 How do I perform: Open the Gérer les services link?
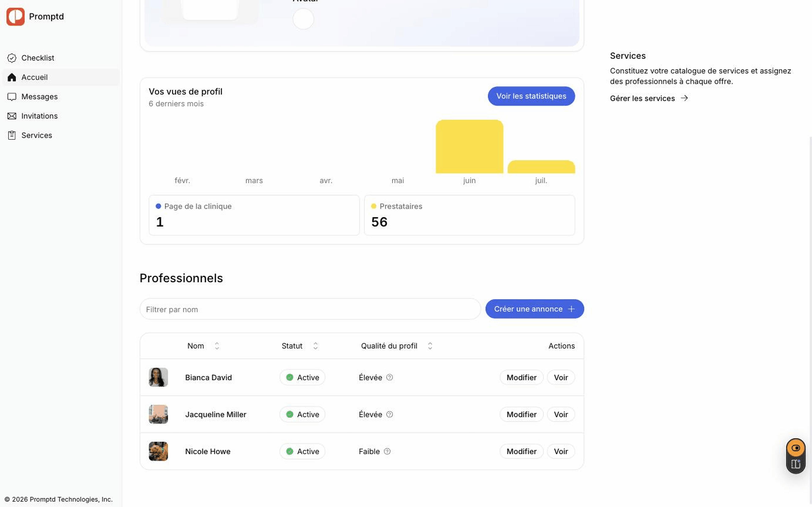click(649, 98)
